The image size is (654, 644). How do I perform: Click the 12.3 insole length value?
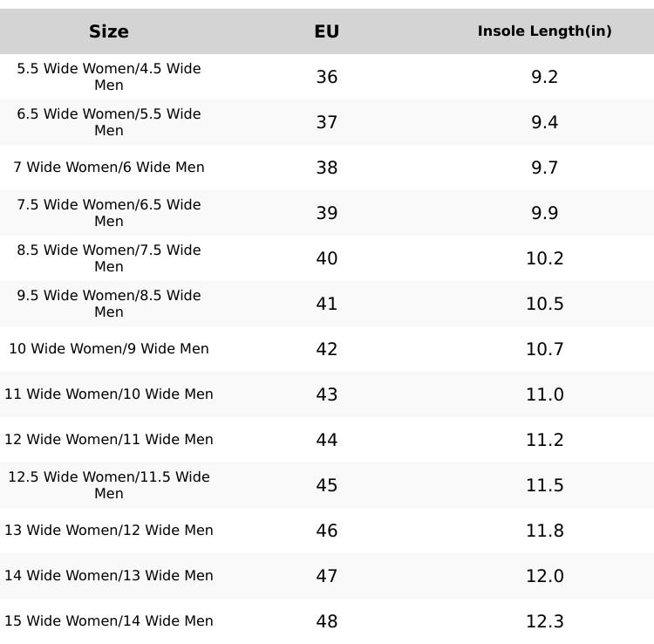point(544,621)
